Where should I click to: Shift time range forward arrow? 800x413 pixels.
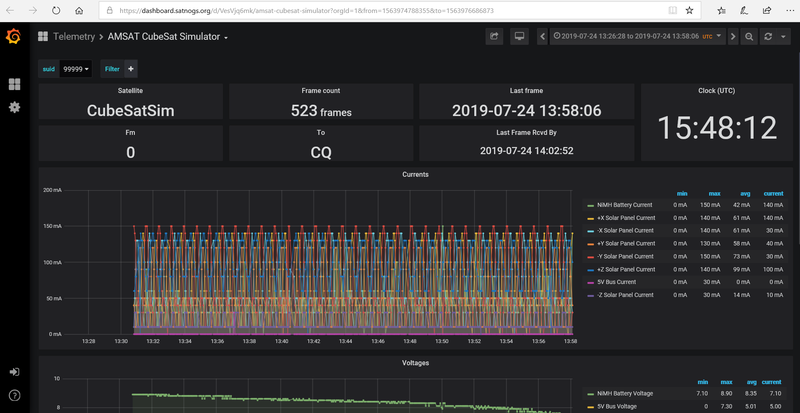(x=733, y=37)
